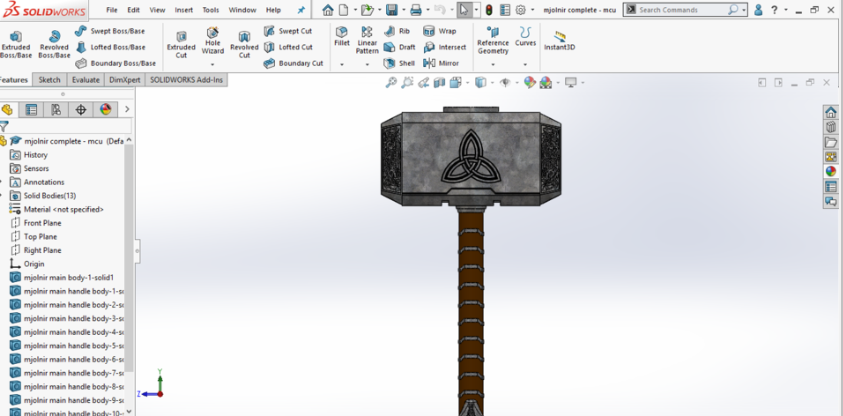
Task: Select the Linear Pattern tool
Action: tap(367, 40)
